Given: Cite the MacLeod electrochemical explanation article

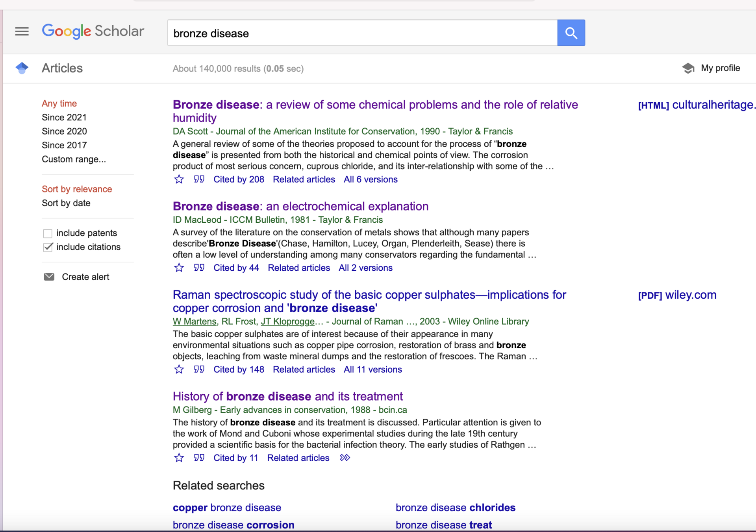Looking at the screenshot, I should point(199,268).
